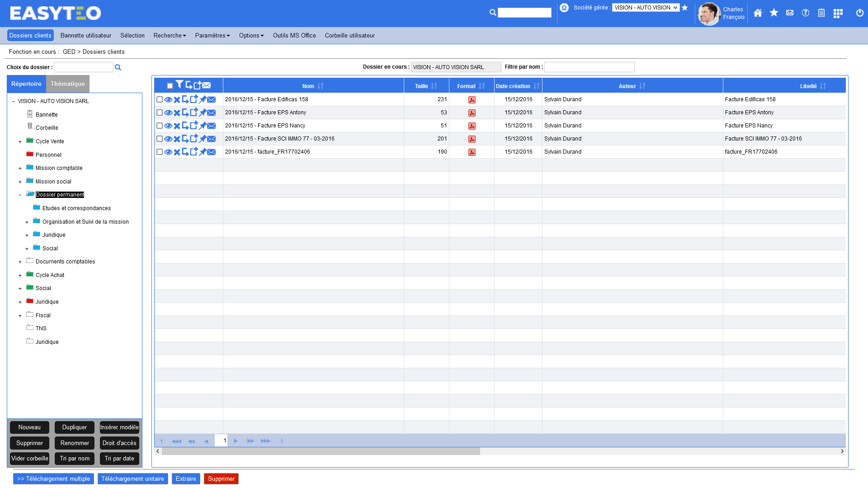Open PDF icon for facture_FR17702406
This screenshot has height=488, width=868.
coord(472,152)
